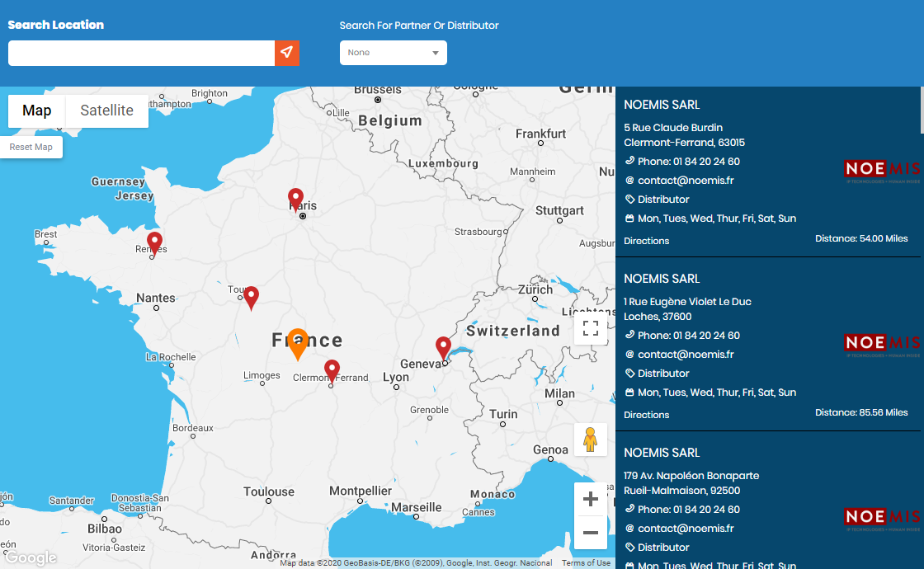
Task: Open Directions for Clermont-Ferrand location
Action: point(647,241)
